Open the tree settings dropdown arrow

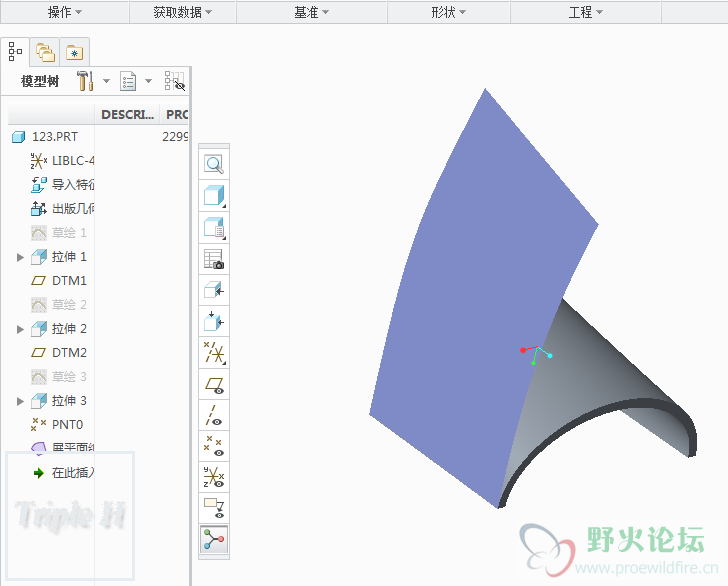[106, 81]
